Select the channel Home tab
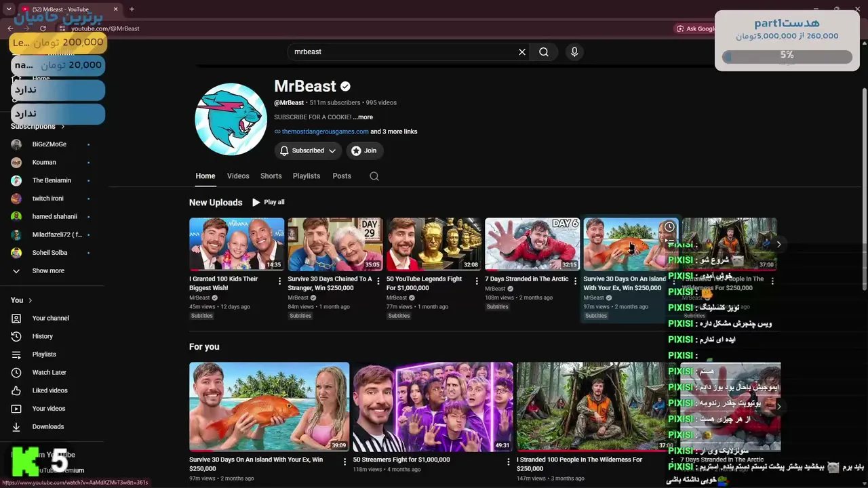The image size is (868, 488). [x=205, y=176]
